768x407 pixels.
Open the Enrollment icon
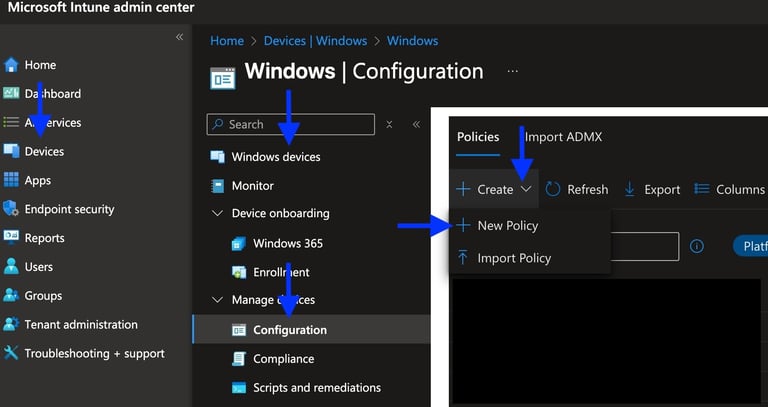[x=239, y=272]
